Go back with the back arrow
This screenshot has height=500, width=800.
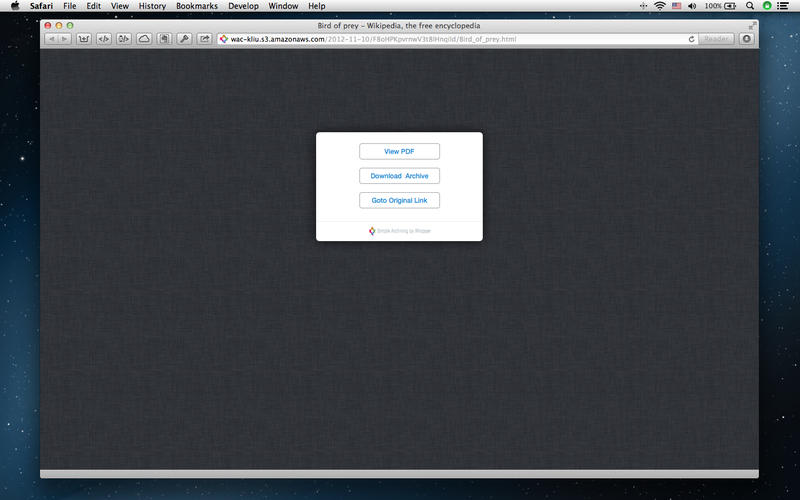(x=51, y=39)
